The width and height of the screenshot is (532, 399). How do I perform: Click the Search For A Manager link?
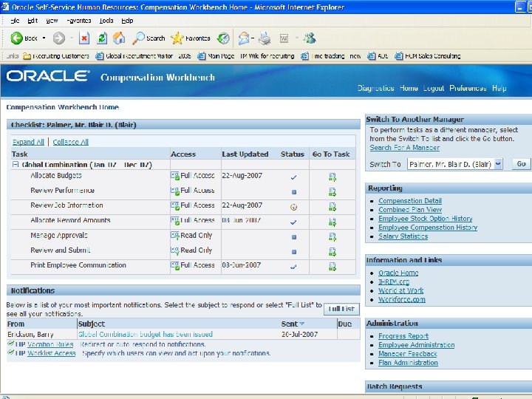(404, 148)
